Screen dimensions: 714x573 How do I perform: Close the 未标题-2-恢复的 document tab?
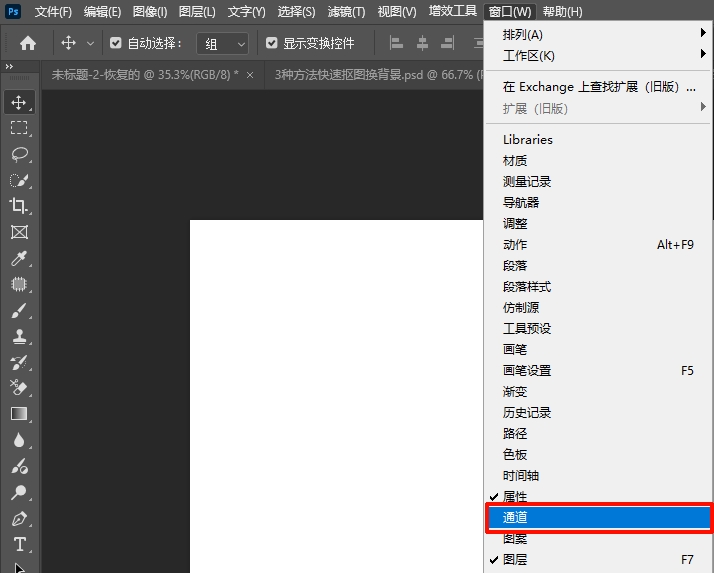point(250,75)
